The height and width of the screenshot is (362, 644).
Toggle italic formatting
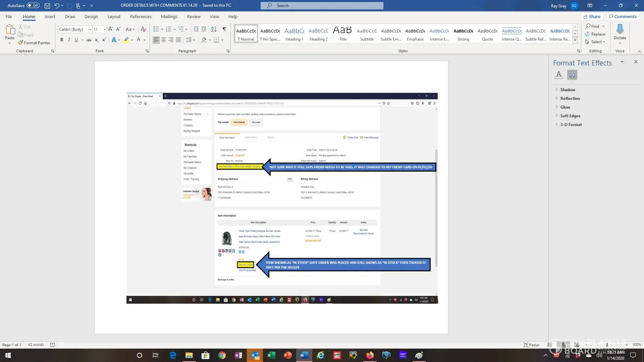click(69, 40)
